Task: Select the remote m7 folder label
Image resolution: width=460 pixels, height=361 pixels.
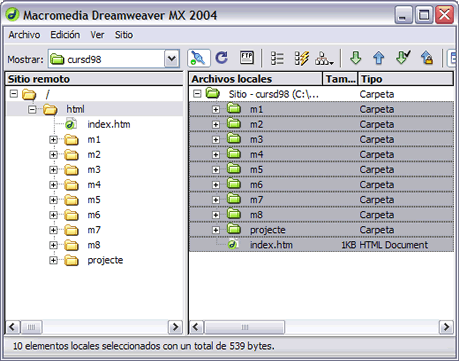Action: pyautogui.click(x=94, y=230)
